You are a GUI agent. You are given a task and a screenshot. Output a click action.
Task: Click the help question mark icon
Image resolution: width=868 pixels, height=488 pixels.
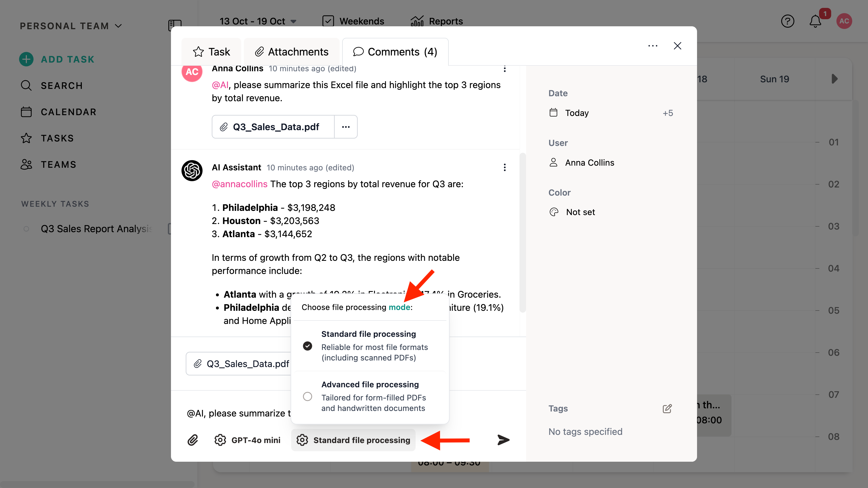click(788, 21)
